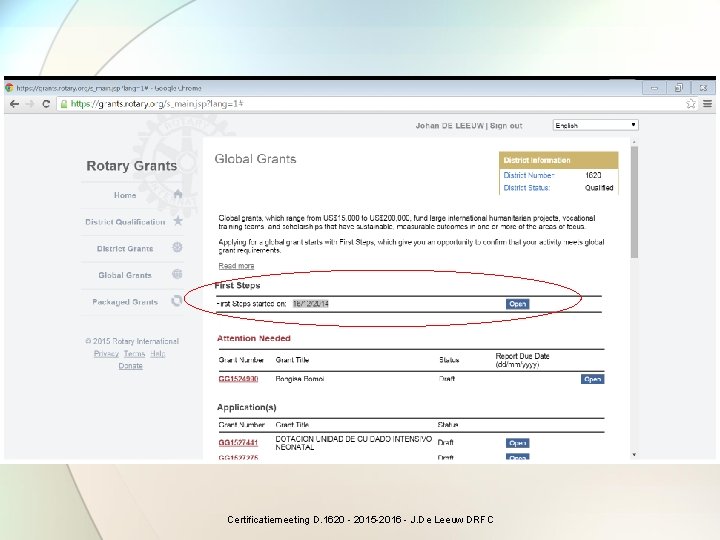Image resolution: width=720 pixels, height=540 pixels.
Task: Click the District Information panel header
Action: click(559, 160)
